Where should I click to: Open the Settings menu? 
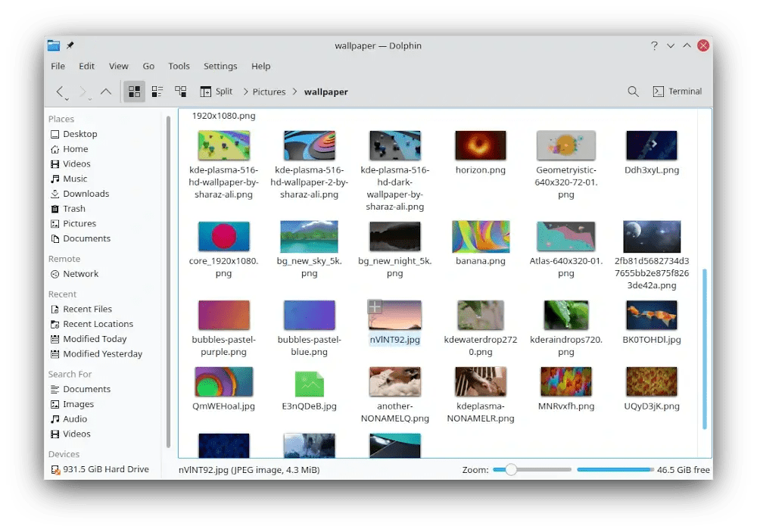(220, 66)
